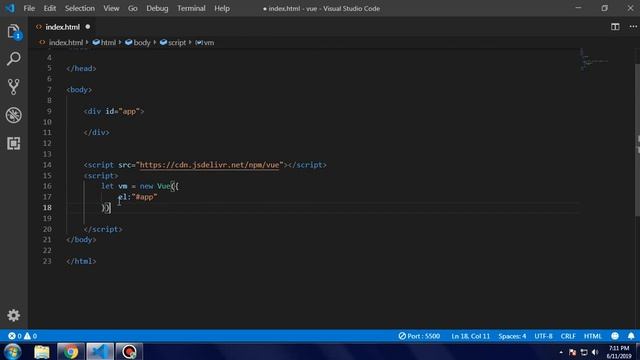Image resolution: width=640 pixels, height=360 pixels.
Task: Click the Visual Studio Code taskbar icon
Action: point(100,351)
